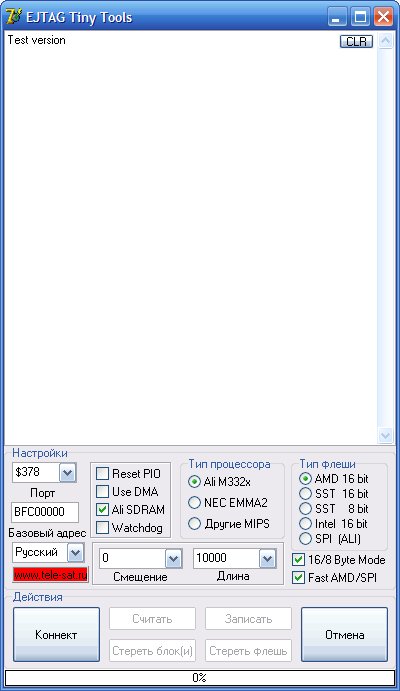Expand the Русский language dropdown
The image size is (400, 691).
75,553
